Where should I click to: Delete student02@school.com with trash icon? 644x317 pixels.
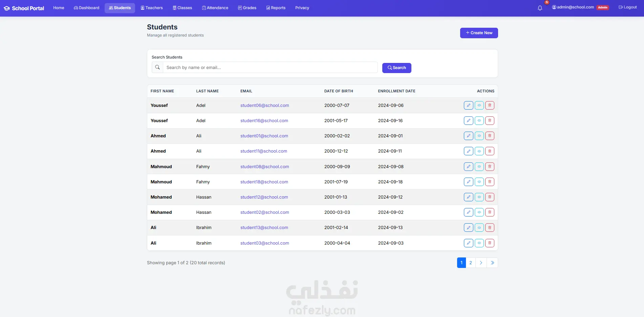(x=490, y=212)
